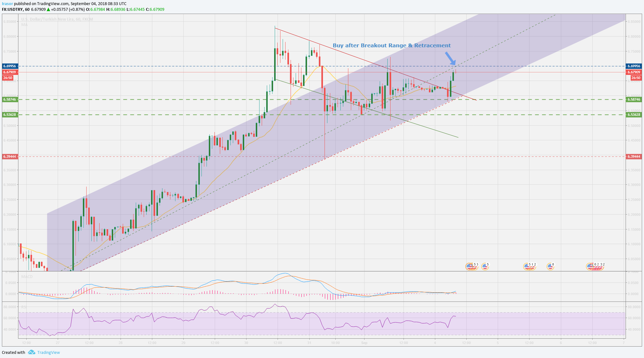The height and width of the screenshot is (358, 644).
Task: Click the 6.53628 label on the right price scale
Action: click(634, 115)
